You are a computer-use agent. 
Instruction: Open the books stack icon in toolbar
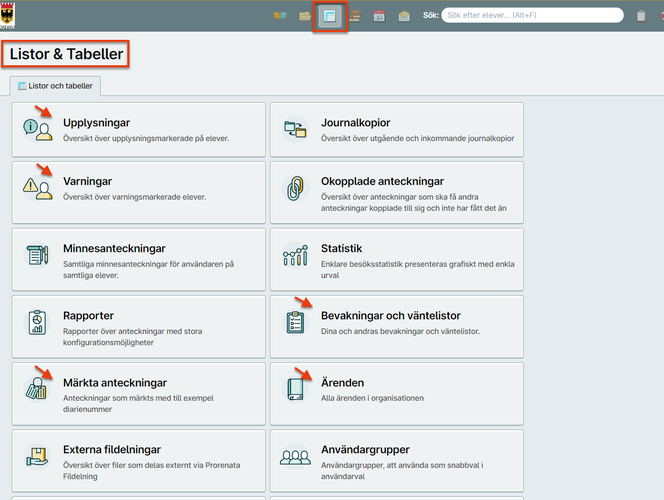(355, 16)
